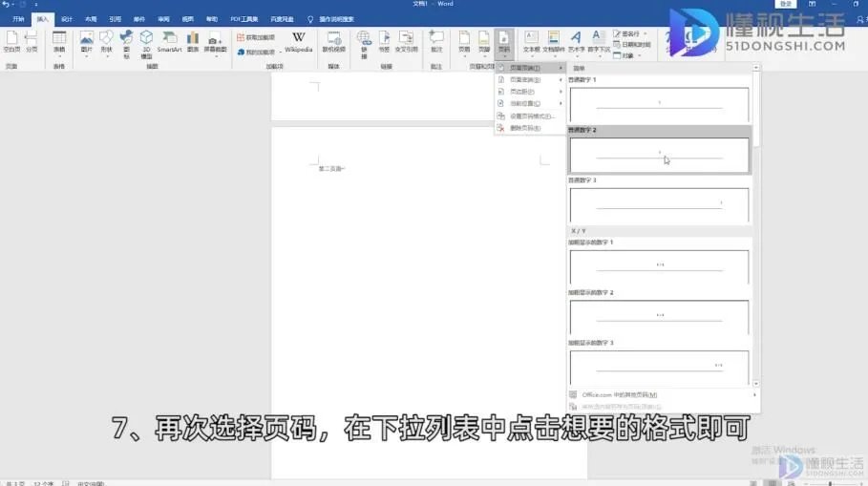Switch to the Insert (插入) tab
Image resolution: width=868 pixels, height=486 pixels.
(43, 19)
